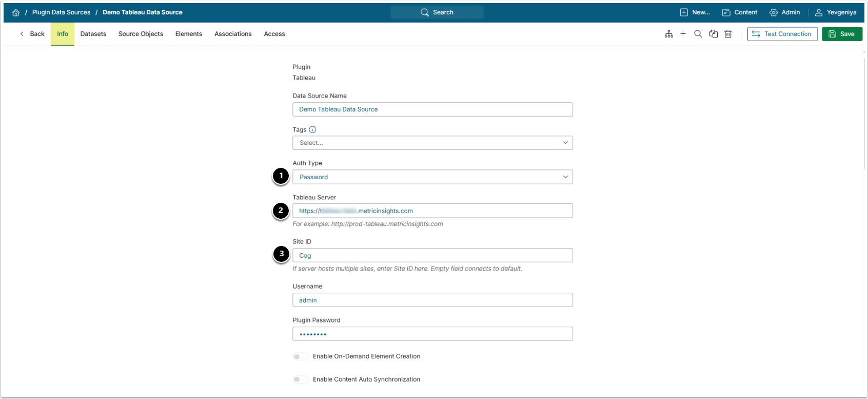Duplicate data source using copy icon

coord(713,34)
